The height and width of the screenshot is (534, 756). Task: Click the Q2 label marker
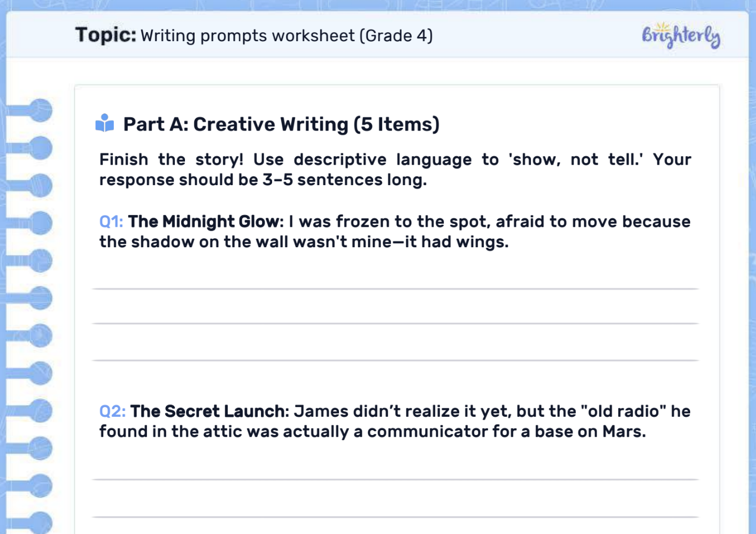tap(110, 411)
